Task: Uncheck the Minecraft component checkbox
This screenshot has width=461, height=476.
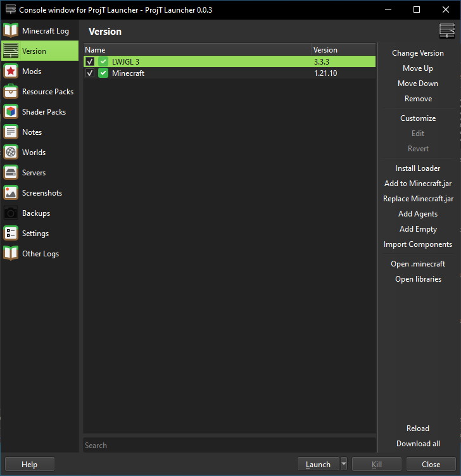Action: [90, 73]
